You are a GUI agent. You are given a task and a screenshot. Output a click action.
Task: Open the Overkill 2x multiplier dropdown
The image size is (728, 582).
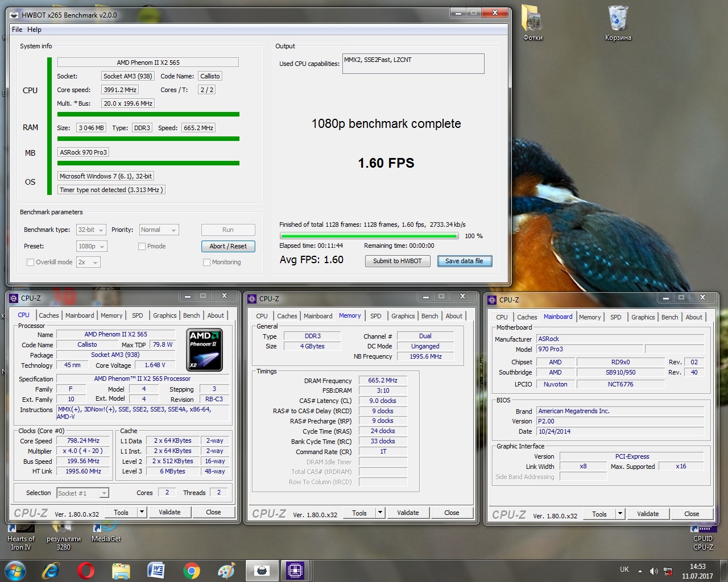tap(88, 262)
